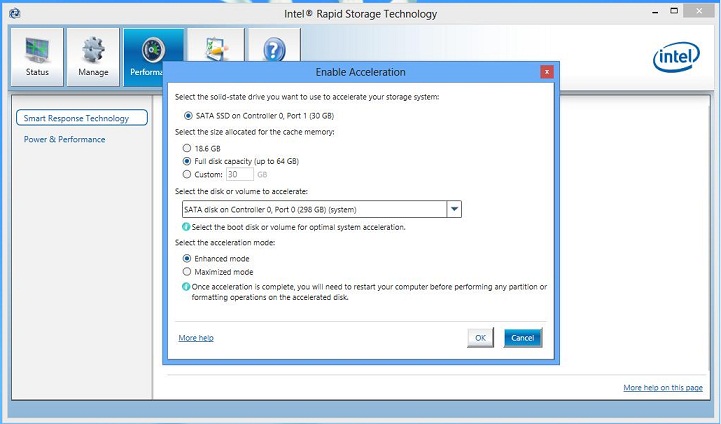Click the Cancel button
Image resolution: width=721 pixels, height=424 pixels.
(x=523, y=338)
